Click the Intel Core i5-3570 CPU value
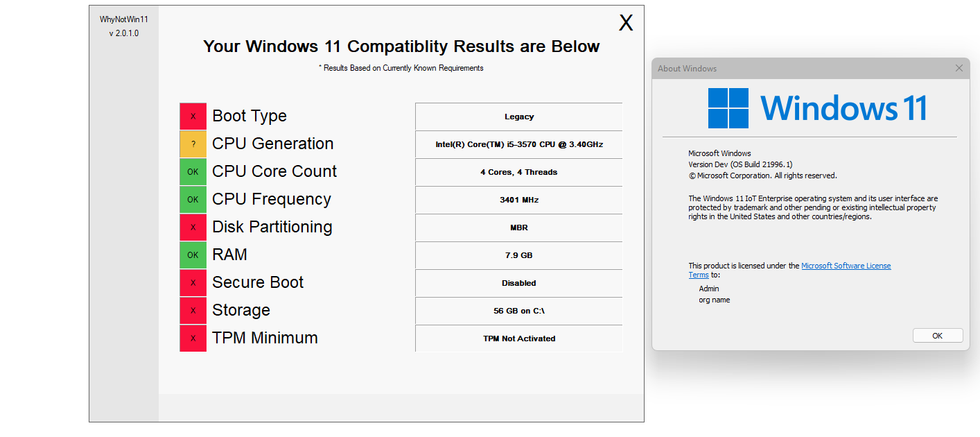Screen dimensions: 980x437 pos(519,144)
